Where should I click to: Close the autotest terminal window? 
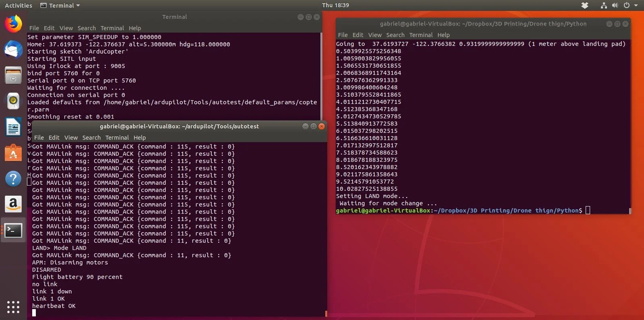pyautogui.click(x=322, y=126)
